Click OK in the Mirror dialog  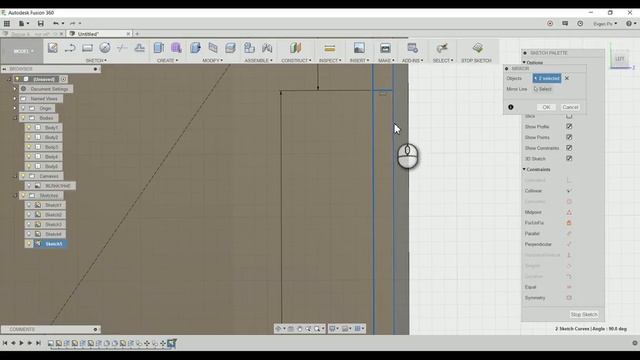[546, 107]
